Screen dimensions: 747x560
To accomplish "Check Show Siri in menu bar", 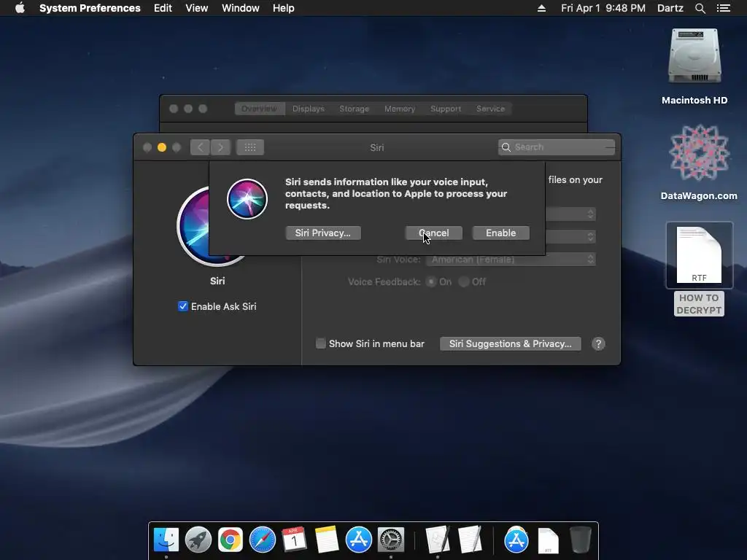I will [x=321, y=343].
